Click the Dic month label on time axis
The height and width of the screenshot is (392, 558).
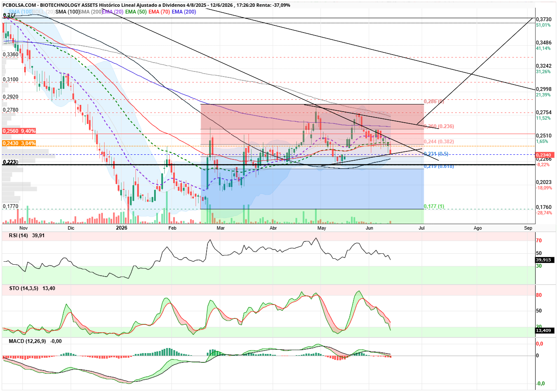pyautogui.click(x=71, y=228)
